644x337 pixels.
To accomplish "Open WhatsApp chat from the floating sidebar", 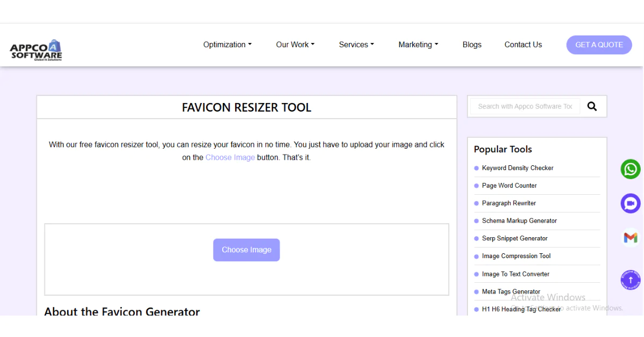I will (x=630, y=169).
